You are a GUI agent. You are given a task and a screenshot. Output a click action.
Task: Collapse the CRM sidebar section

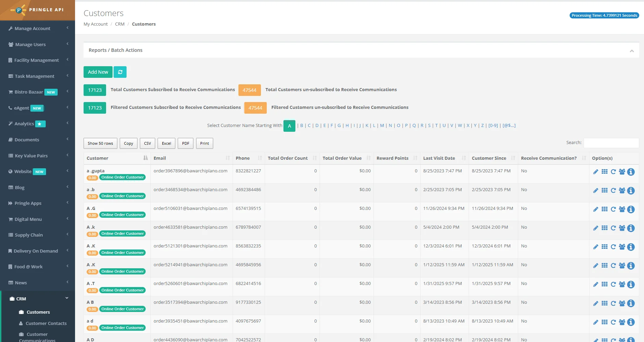click(x=38, y=299)
